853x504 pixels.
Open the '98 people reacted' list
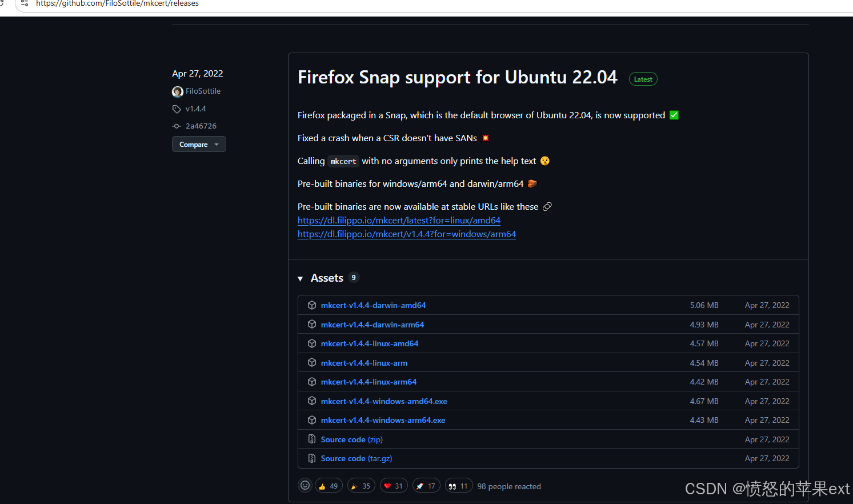pyautogui.click(x=509, y=486)
